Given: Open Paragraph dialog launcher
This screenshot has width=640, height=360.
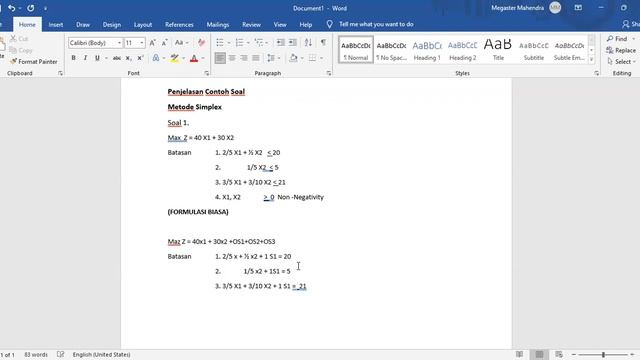Looking at the screenshot, I should [329, 73].
